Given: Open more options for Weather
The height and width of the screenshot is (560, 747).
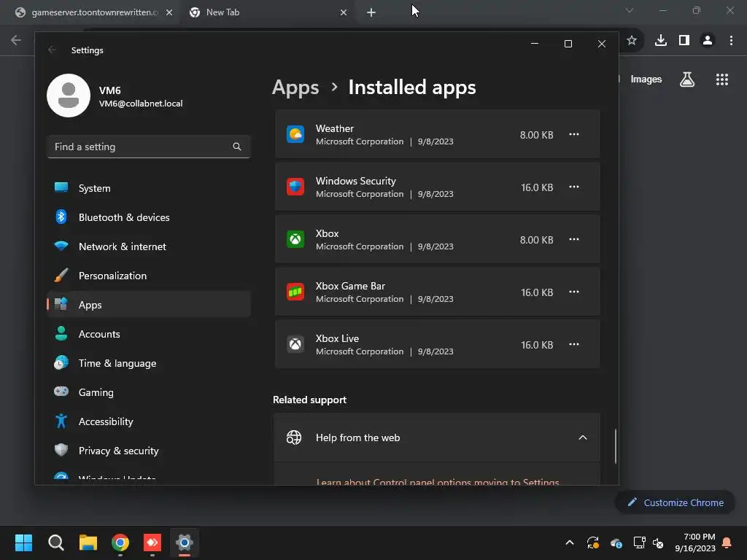Looking at the screenshot, I should [x=574, y=134].
